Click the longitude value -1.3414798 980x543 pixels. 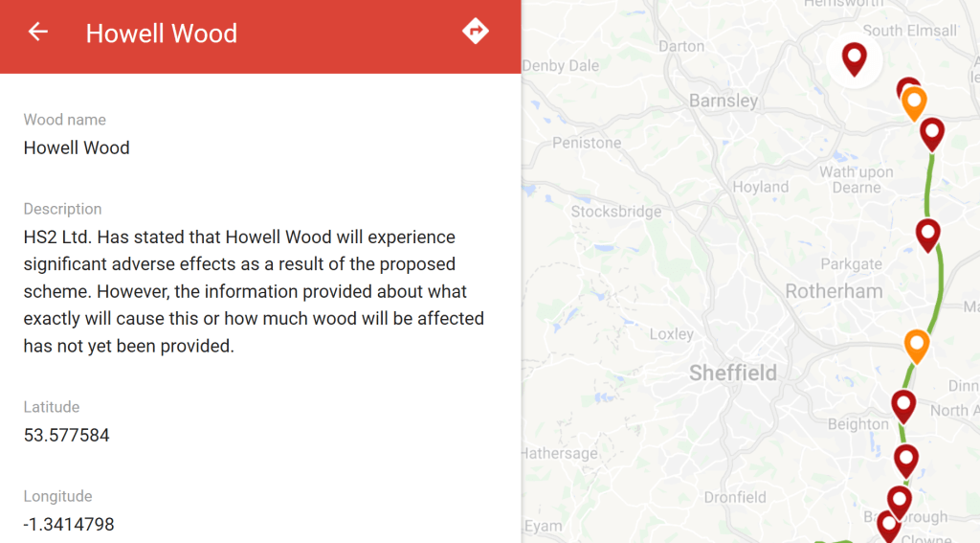69,524
